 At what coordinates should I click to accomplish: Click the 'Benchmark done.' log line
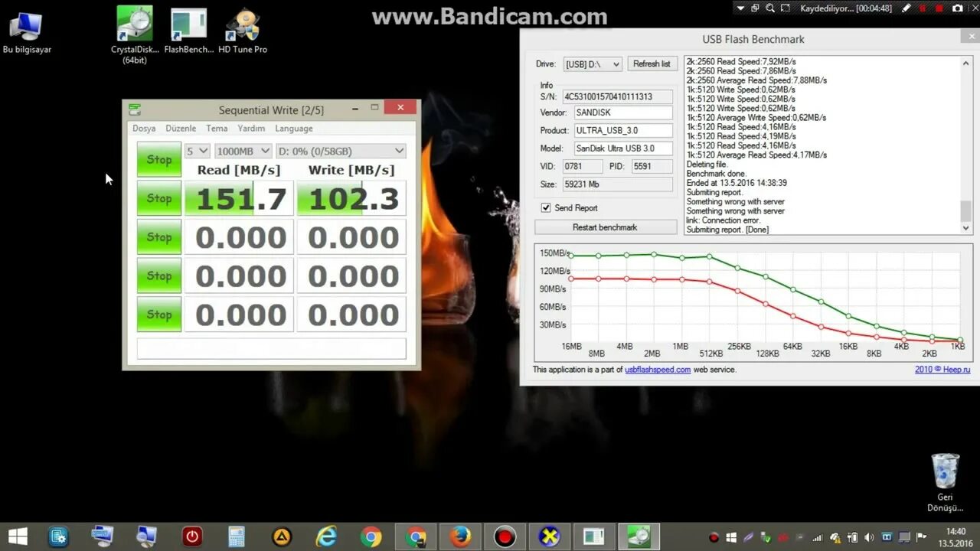[x=718, y=174]
